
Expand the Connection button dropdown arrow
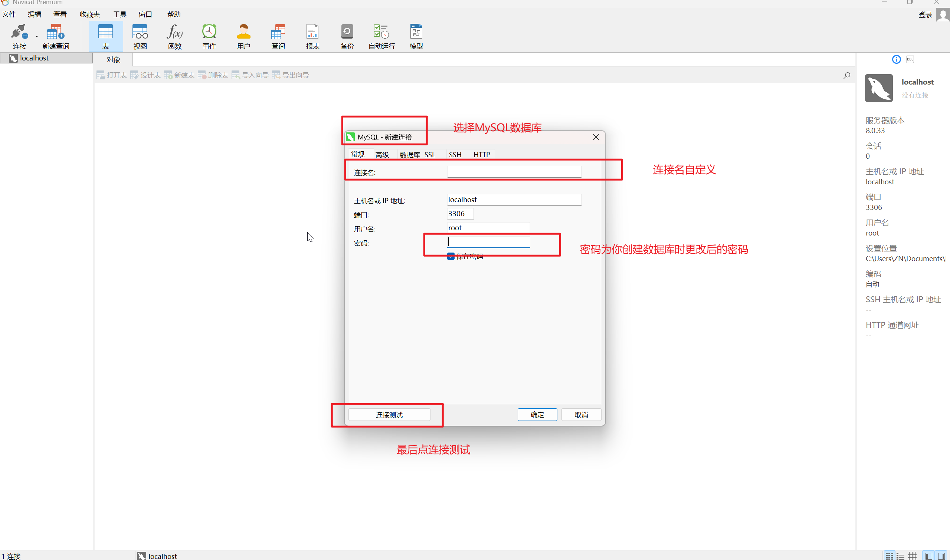(37, 37)
